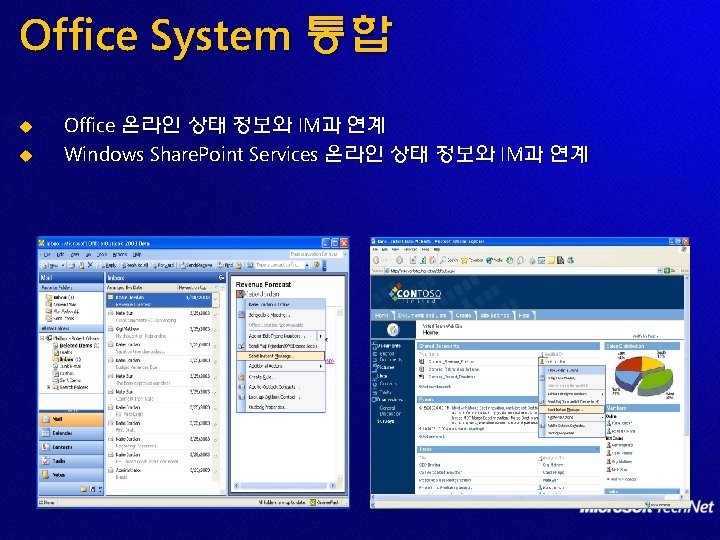
Task: Click the Find button in Outlook toolbar
Action: coord(225,265)
